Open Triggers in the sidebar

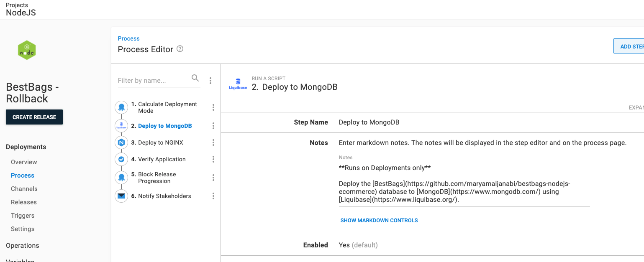coord(23,216)
